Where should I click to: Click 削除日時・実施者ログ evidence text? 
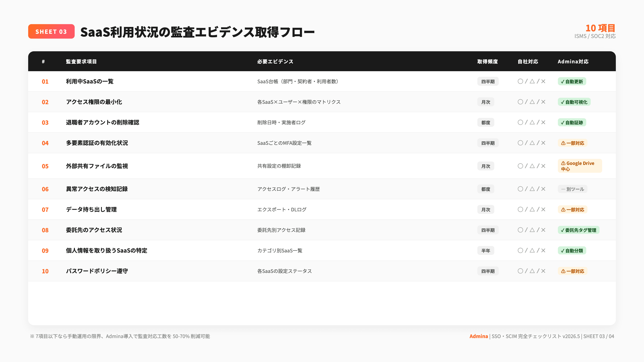(x=281, y=122)
